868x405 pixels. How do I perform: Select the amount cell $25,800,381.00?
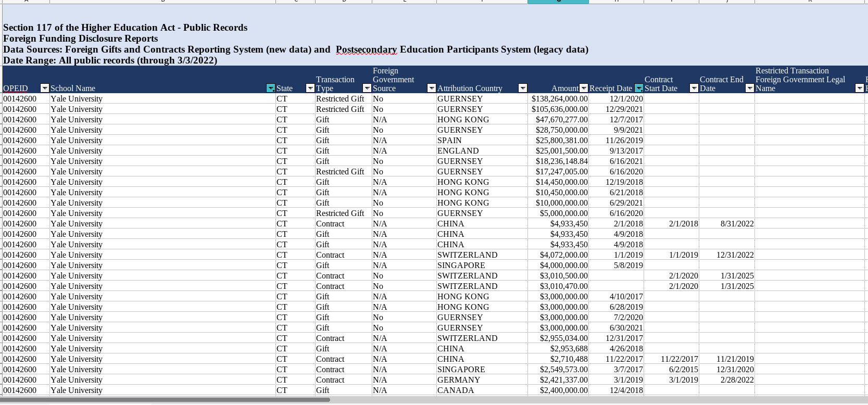558,141
